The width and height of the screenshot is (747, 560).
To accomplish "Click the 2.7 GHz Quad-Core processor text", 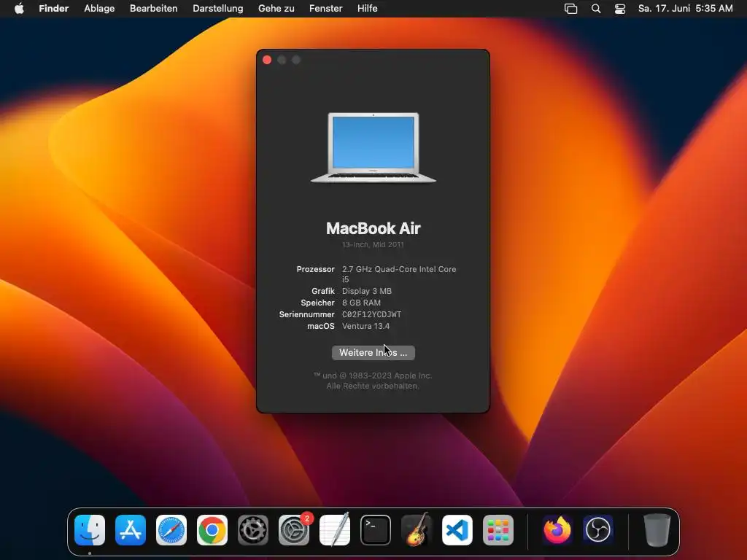I will point(399,274).
